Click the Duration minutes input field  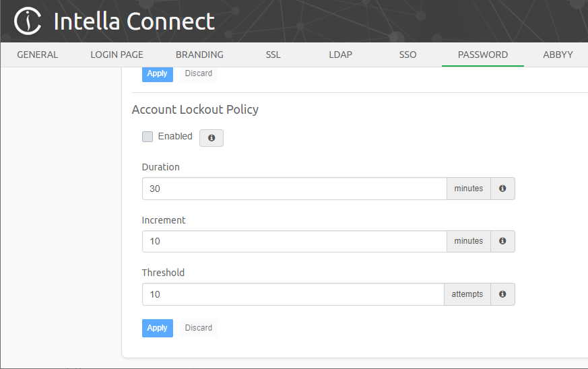[294, 189]
